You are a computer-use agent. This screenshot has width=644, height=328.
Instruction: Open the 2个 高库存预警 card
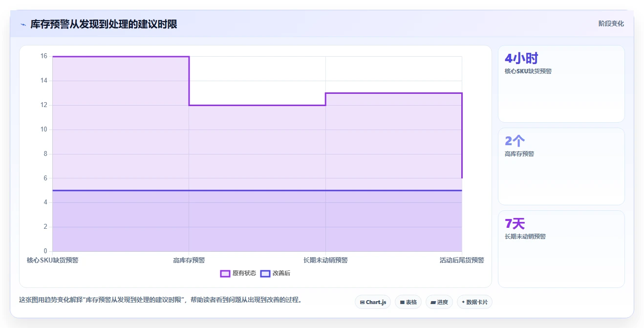point(561,166)
